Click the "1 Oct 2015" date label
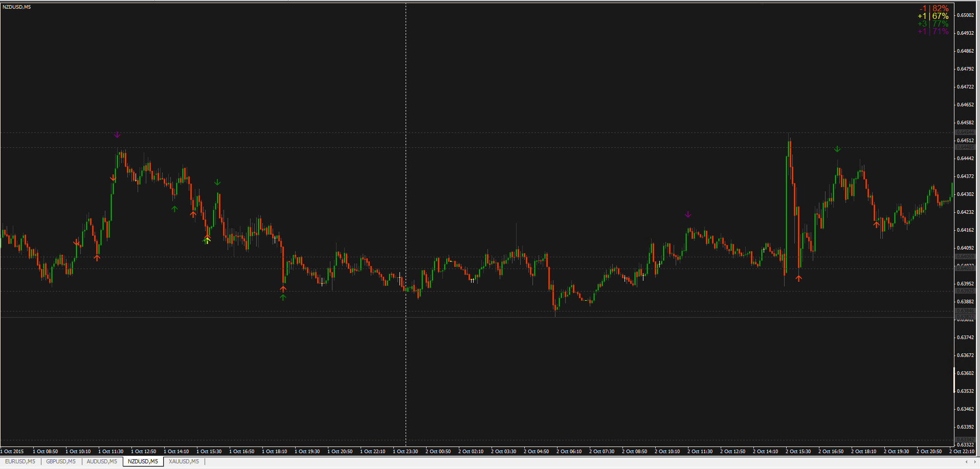Viewport: 980px width, 469px height. tap(12, 452)
